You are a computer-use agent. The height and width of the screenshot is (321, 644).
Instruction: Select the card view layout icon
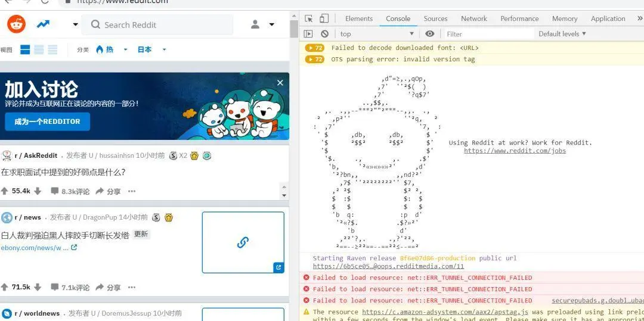pyautogui.click(x=26, y=50)
